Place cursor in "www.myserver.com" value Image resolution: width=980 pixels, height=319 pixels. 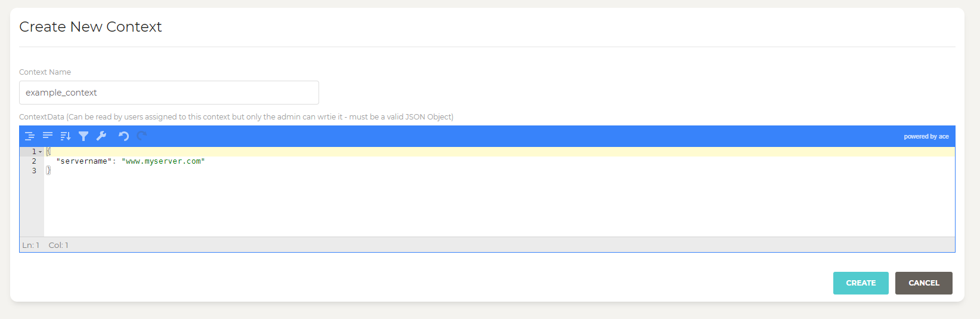(x=163, y=161)
